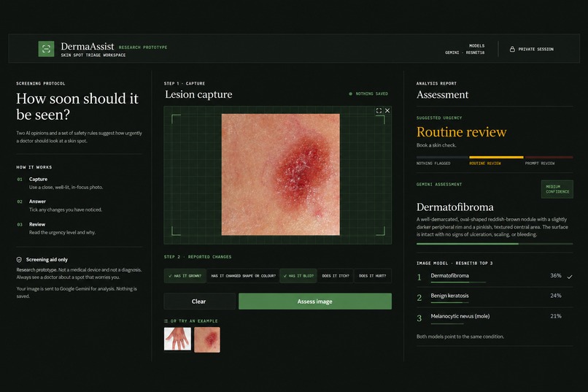Click the list icon beside Or try an example
The width and height of the screenshot is (588, 392).
tap(166, 321)
